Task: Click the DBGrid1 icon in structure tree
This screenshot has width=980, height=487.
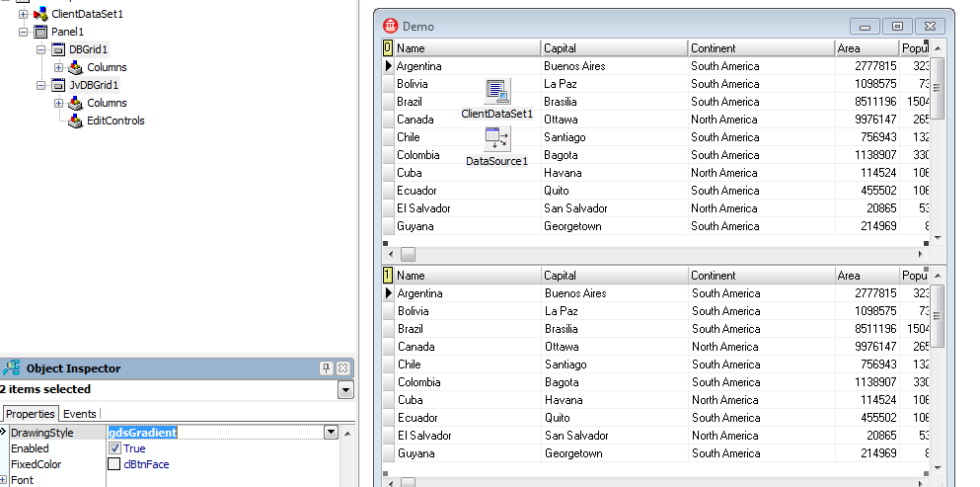Action: click(58, 49)
